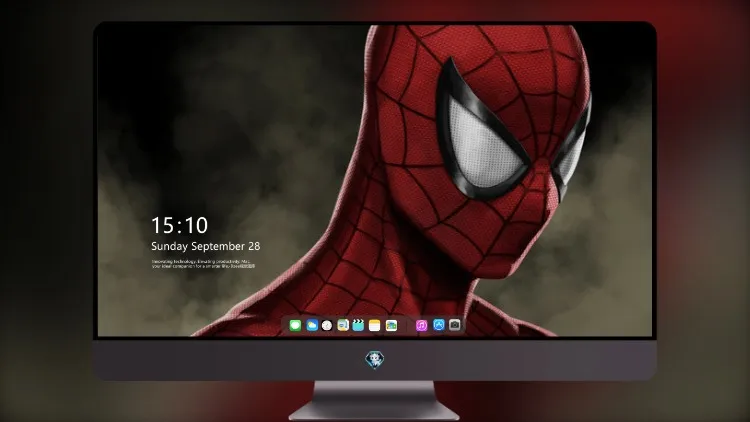Click the dock divider before Music icon
This screenshot has width=750, height=422.
click(x=407, y=325)
